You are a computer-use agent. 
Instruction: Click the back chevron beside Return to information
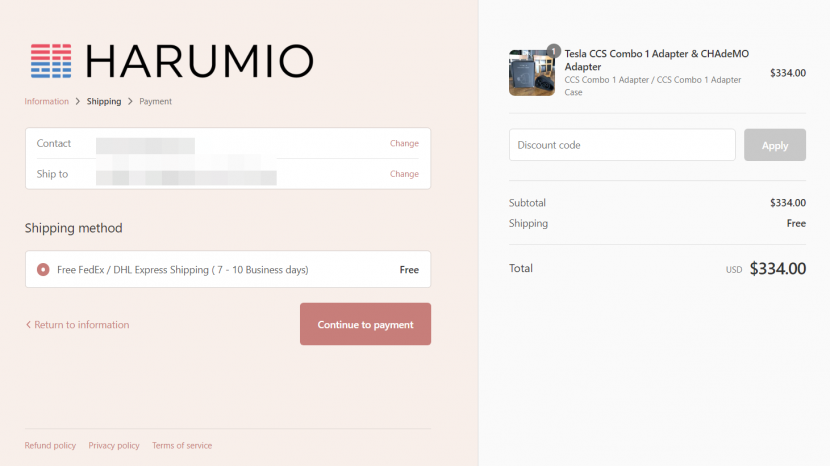click(x=28, y=325)
